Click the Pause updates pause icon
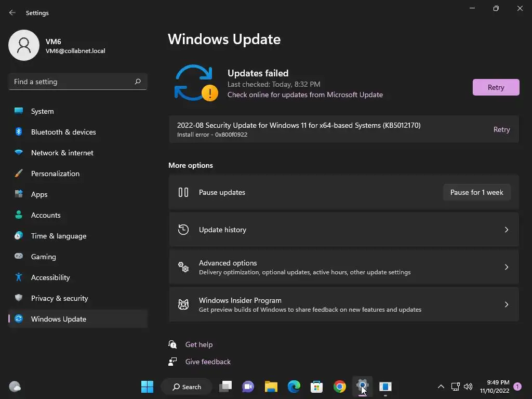 pos(183,192)
